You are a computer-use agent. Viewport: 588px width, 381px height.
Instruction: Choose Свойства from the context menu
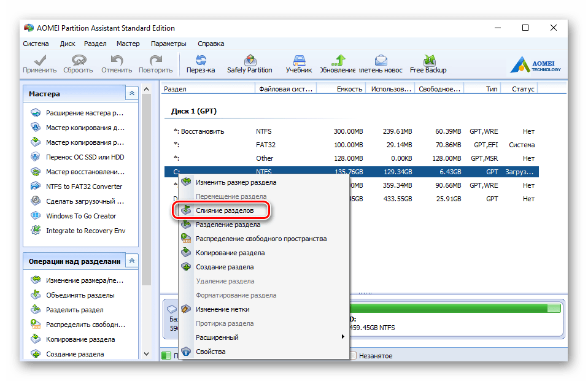pos(211,352)
